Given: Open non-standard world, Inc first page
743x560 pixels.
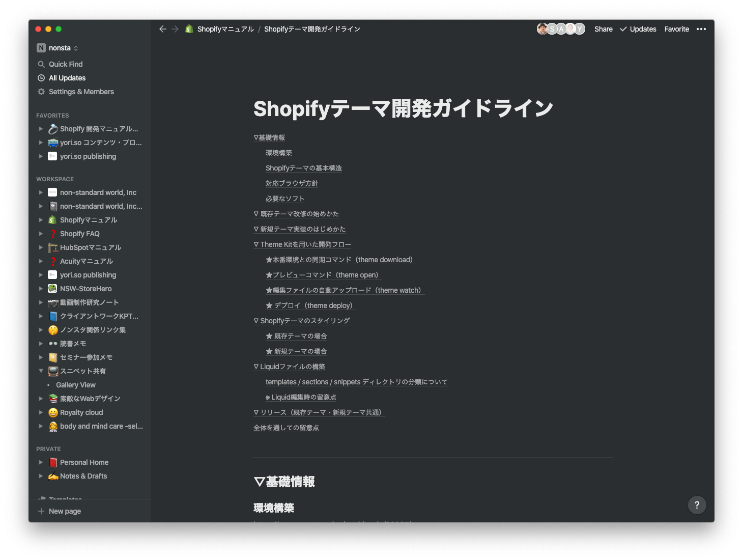Looking at the screenshot, I should (x=98, y=192).
